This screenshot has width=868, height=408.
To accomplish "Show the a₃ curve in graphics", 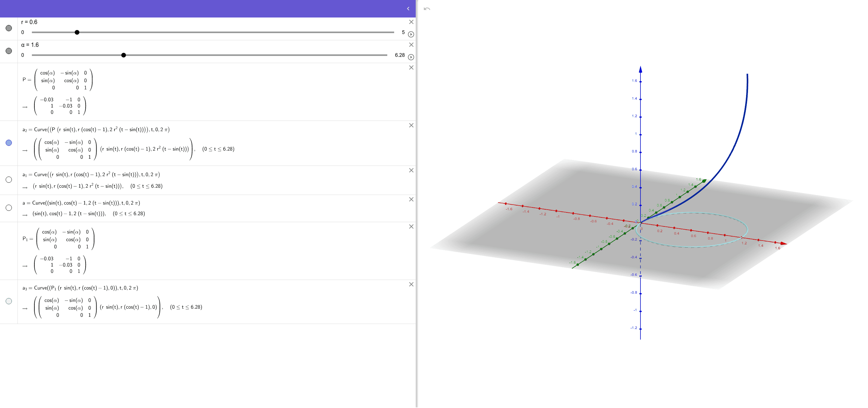I will pos(8,301).
